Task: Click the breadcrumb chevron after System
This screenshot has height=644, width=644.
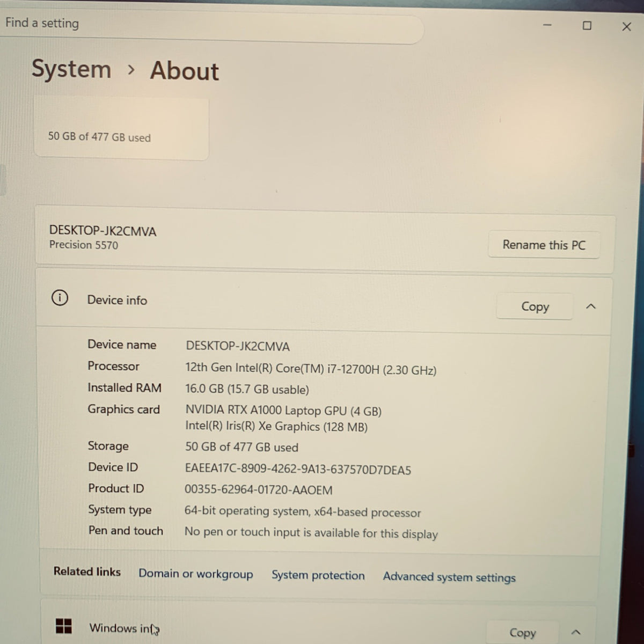Action: (x=131, y=70)
